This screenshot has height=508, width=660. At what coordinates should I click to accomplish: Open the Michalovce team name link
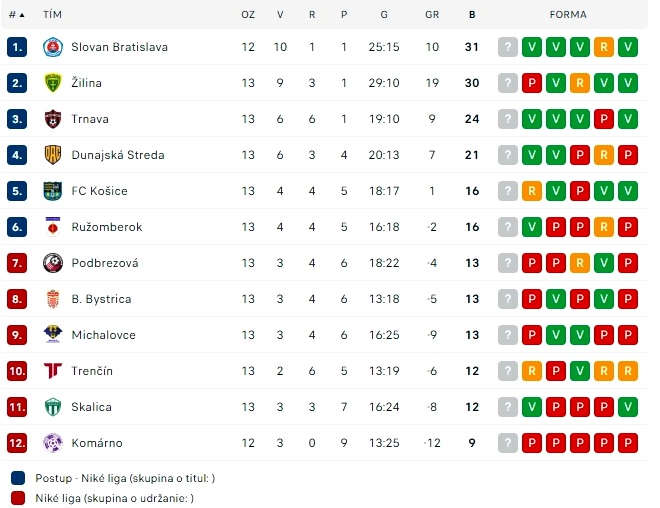(x=103, y=335)
